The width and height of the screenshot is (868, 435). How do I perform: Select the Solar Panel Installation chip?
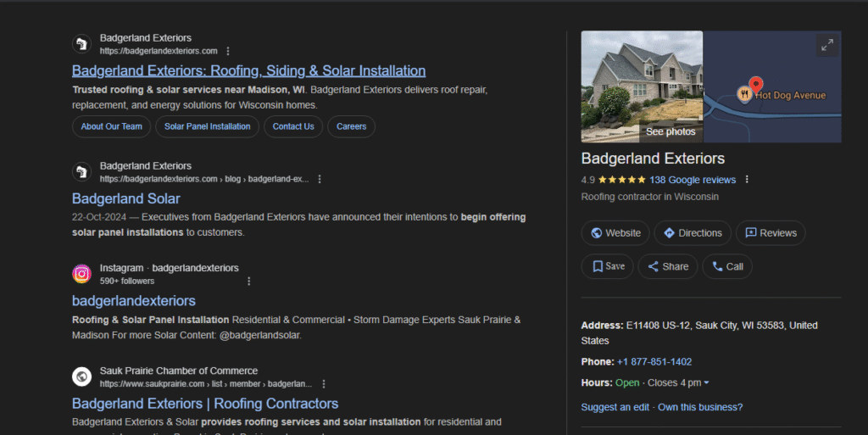(207, 126)
